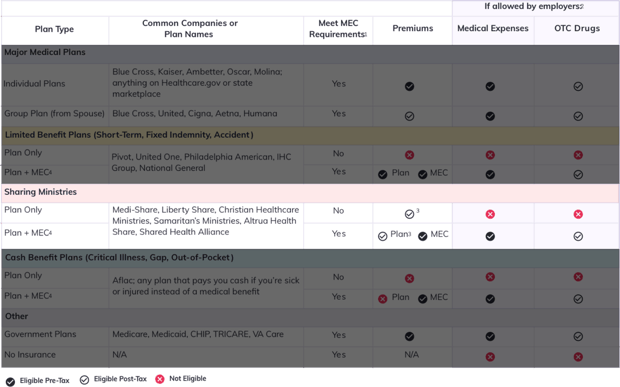
Task: Click the OTC Drugs column header
Action: point(577,28)
